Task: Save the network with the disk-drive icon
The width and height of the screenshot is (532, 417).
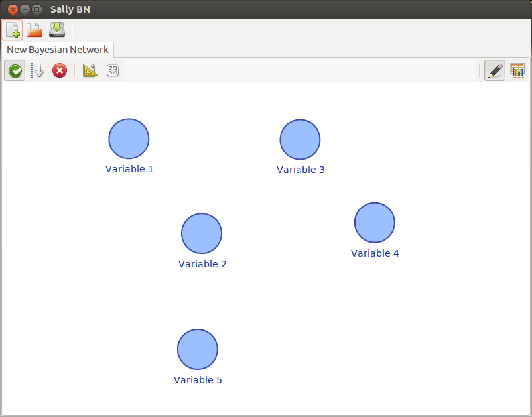Action: pos(57,29)
